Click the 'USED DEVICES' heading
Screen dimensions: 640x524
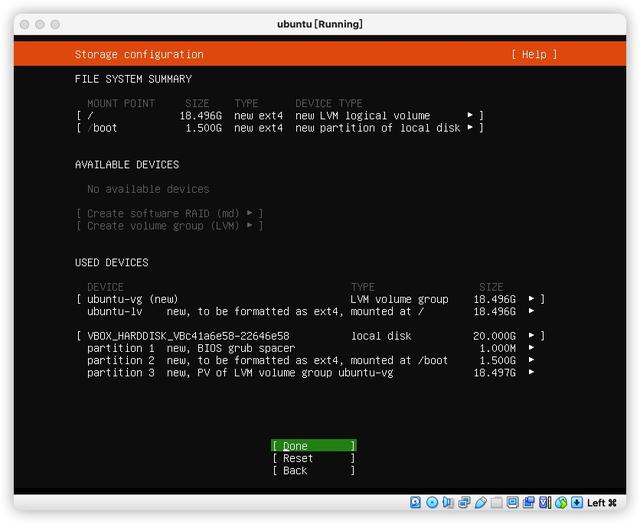[111, 262]
